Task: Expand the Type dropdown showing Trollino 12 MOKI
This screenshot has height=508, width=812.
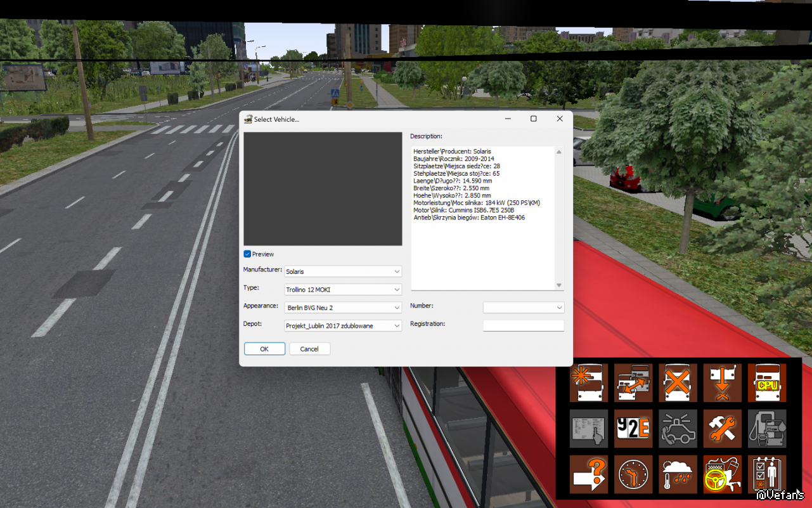Action: pos(343,290)
